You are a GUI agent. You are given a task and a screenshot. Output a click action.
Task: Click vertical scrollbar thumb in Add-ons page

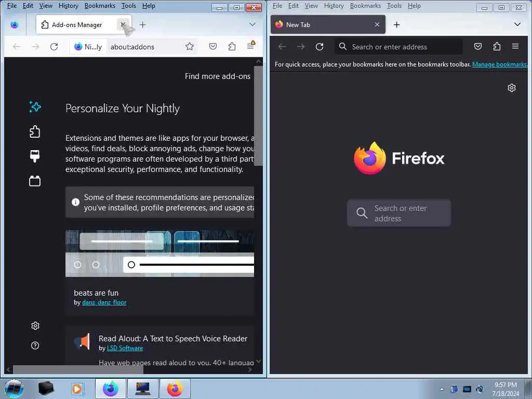tap(258, 115)
